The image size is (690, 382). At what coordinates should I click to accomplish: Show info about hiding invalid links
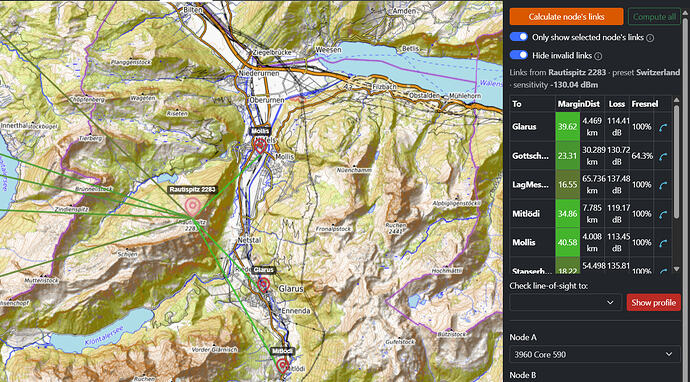point(598,56)
